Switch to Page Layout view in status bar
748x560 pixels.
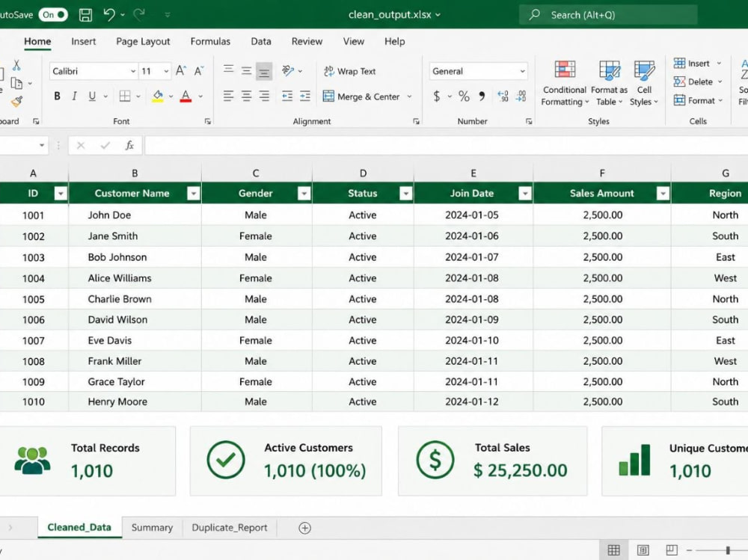(643, 550)
